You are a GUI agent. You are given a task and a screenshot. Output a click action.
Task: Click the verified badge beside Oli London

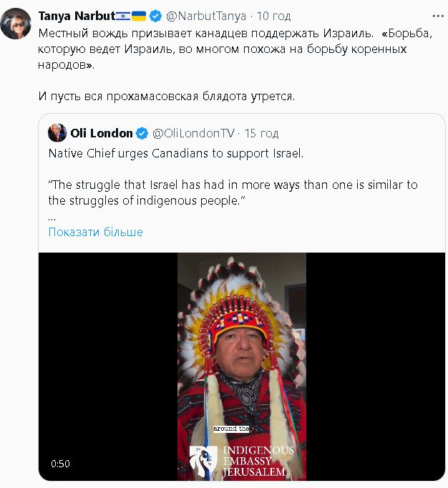(142, 133)
